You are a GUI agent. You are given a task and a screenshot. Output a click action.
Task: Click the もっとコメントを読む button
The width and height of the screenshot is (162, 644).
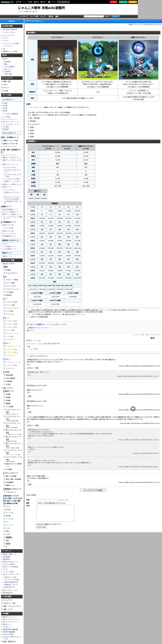pos(93,490)
